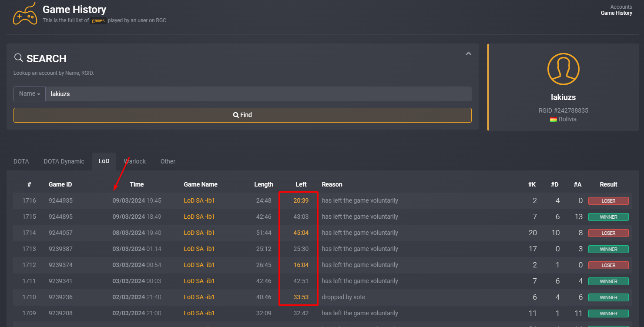The image size is (644, 327).
Task: Click Game ID 9244935 cell
Action: click(60, 200)
